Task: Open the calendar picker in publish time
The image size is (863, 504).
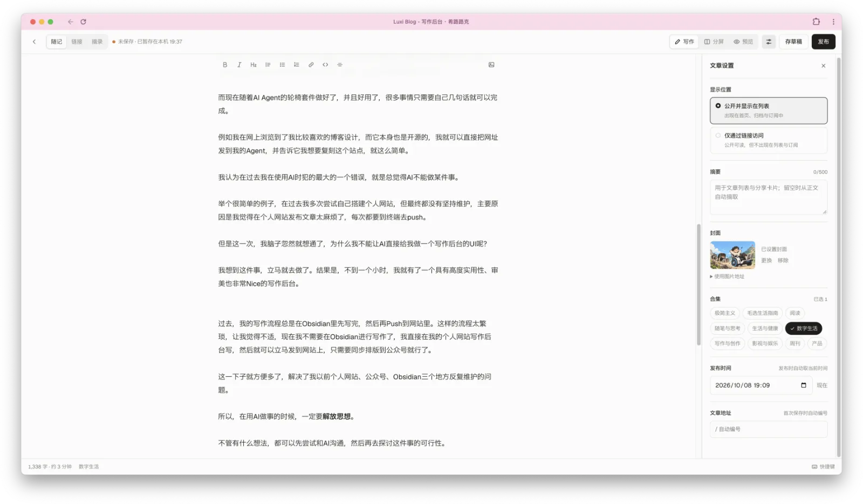Action: (x=803, y=385)
